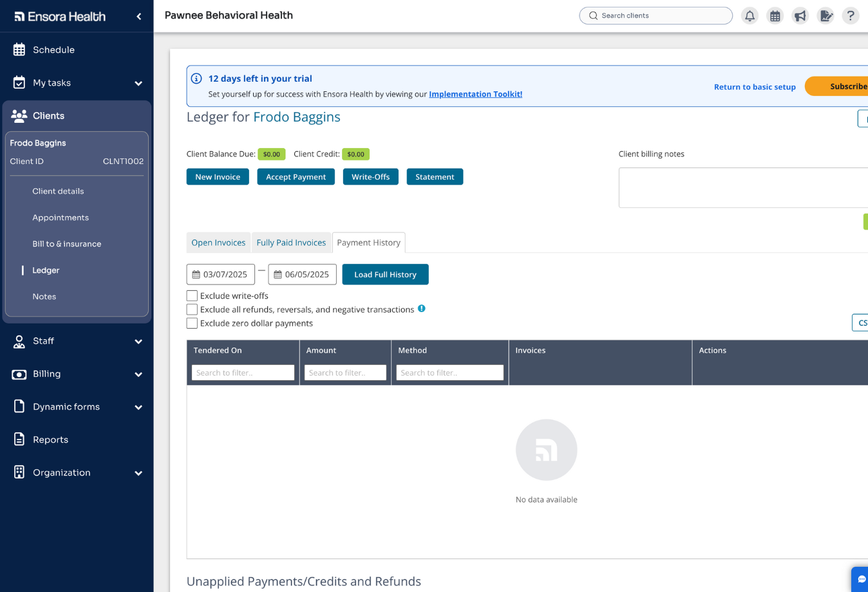Click the Reports file icon
The height and width of the screenshot is (592, 868).
19,439
